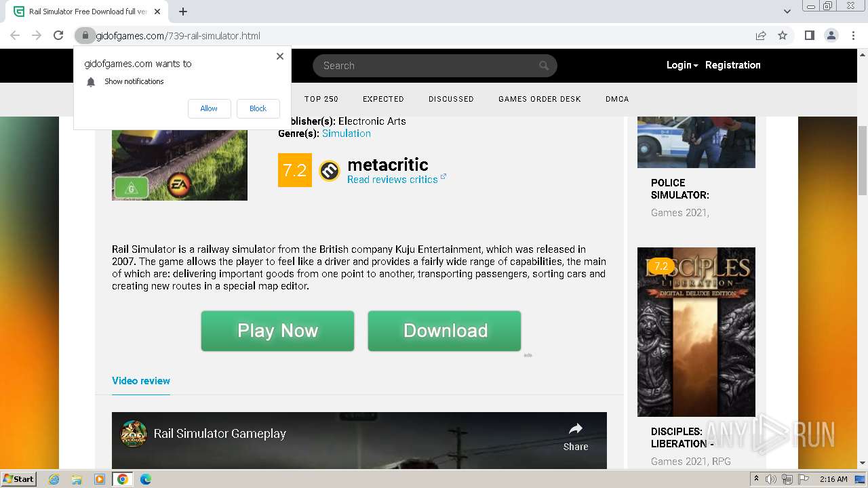868x488 pixels.
Task: Click the 7.2 rating badge
Action: [295, 170]
